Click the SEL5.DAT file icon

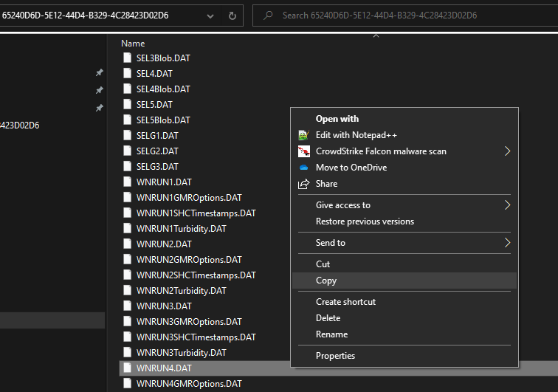127,104
